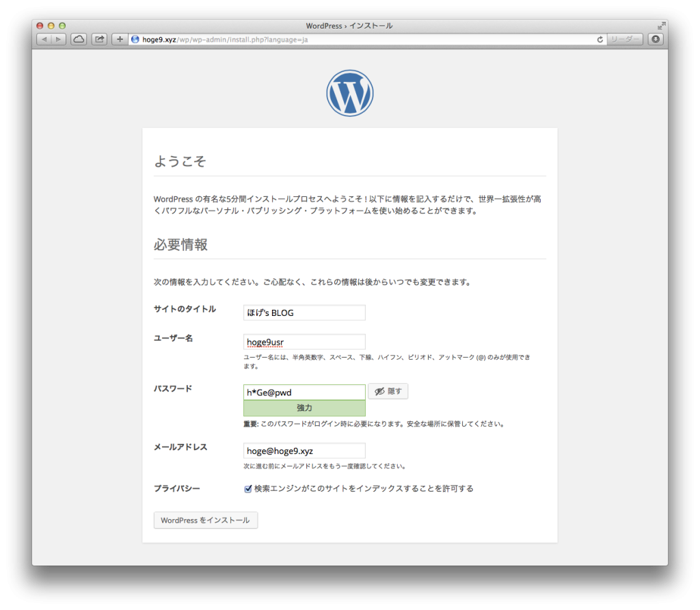The width and height of the screenshot is (700, 610).
Task: Click the address bar URL hoge9.xyz
Action: pyautogui.click(x=226, y=39)
